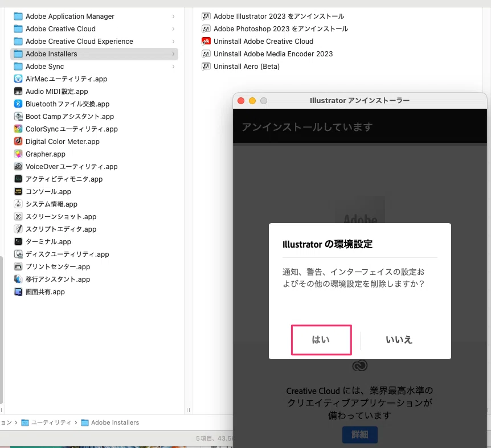491x448 pixels.
Task: Click いいえ to keep preferences
Action: [x=399, y=340]
